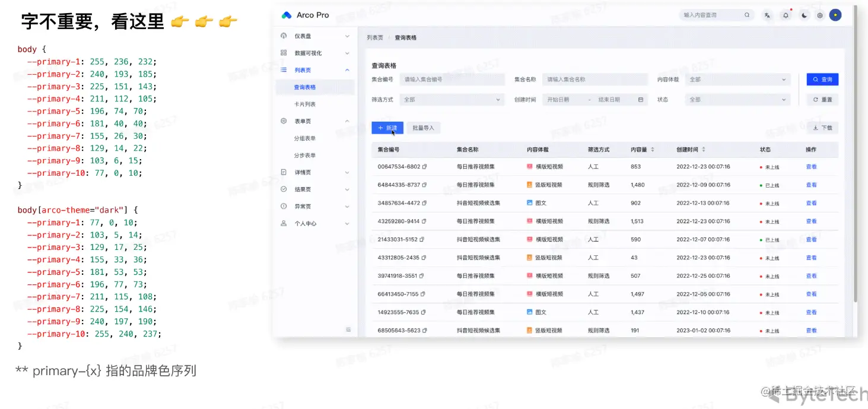Click the 列表页 breadcrumb
Image resolution: width=868 pixels, height=409 pixels.
[375, 37]
